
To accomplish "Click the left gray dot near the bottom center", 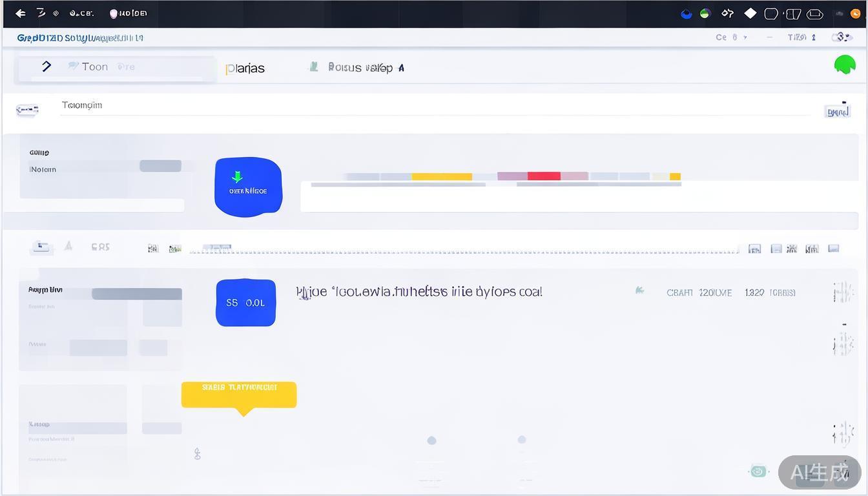I will pyautogui.click(x=431, y=440).
